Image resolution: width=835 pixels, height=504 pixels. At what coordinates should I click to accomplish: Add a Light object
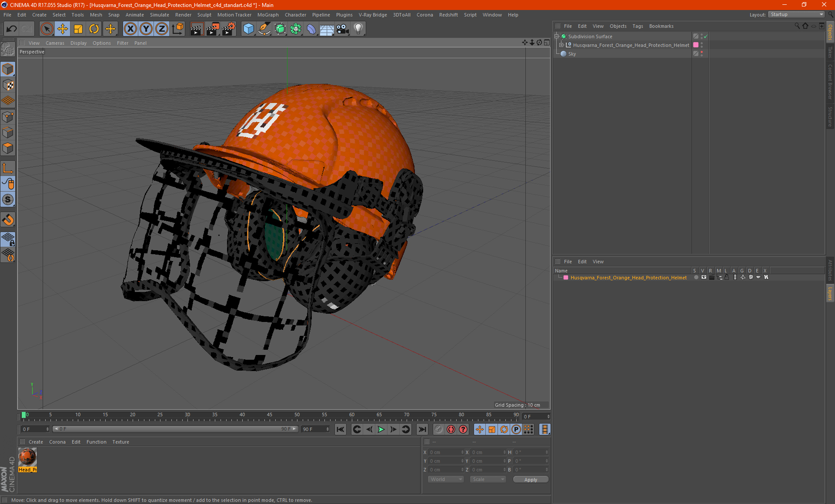pos(358,29)
